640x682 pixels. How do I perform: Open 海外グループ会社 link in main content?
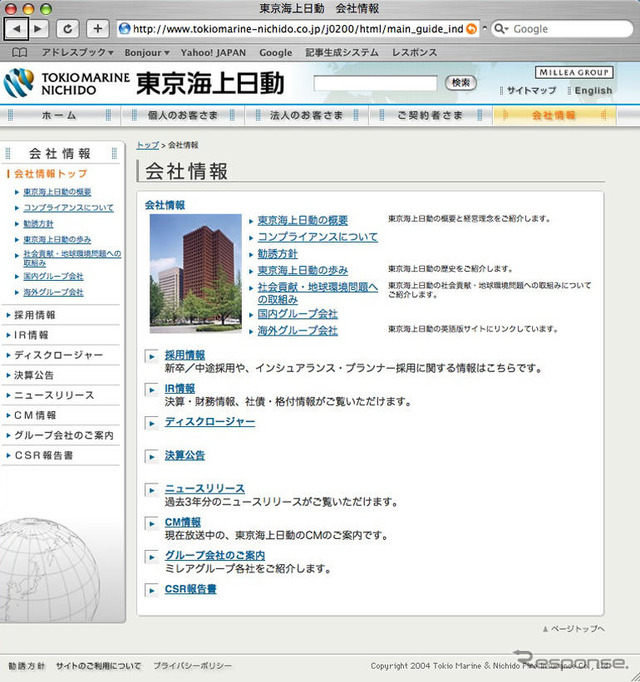click(298, 331)
